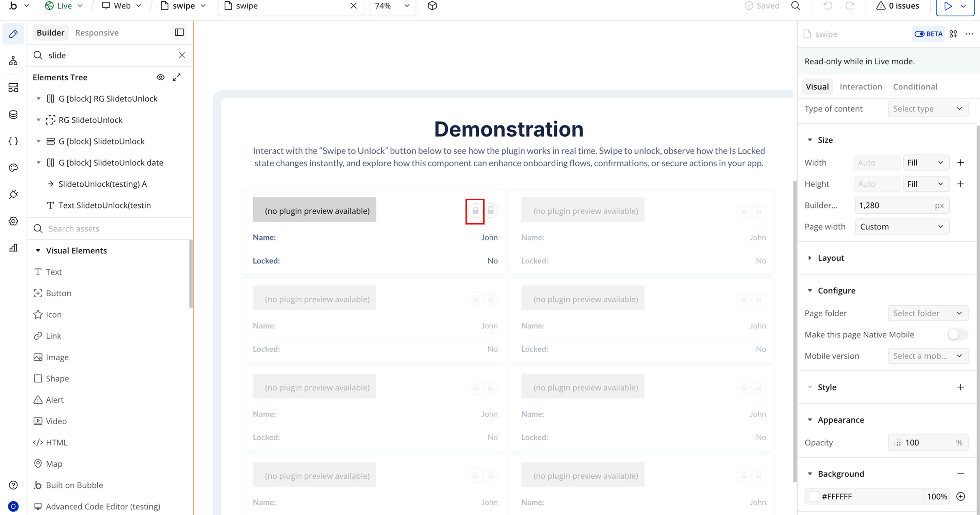Screen dimensions: 980x515
Task: Open the Plugins plug icon
Action: (x=13, y=194)
